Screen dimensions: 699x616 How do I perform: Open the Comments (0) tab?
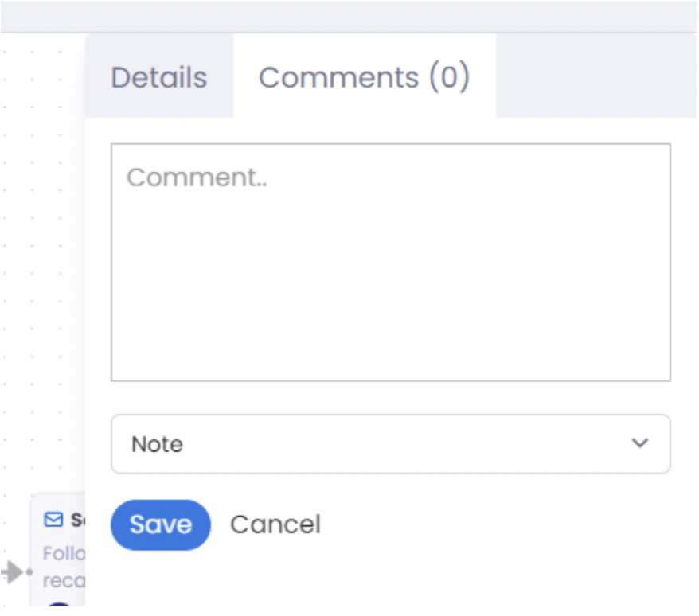(365, 77)
